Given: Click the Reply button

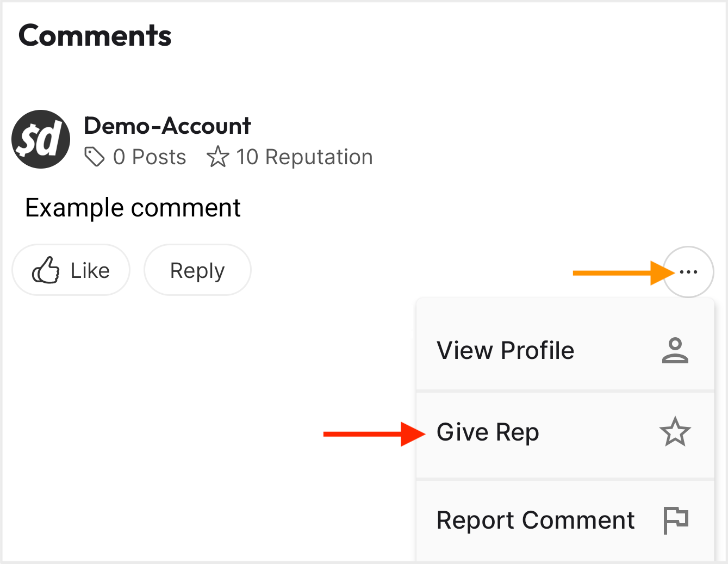Looking at the screenshot, I should 197,270.
